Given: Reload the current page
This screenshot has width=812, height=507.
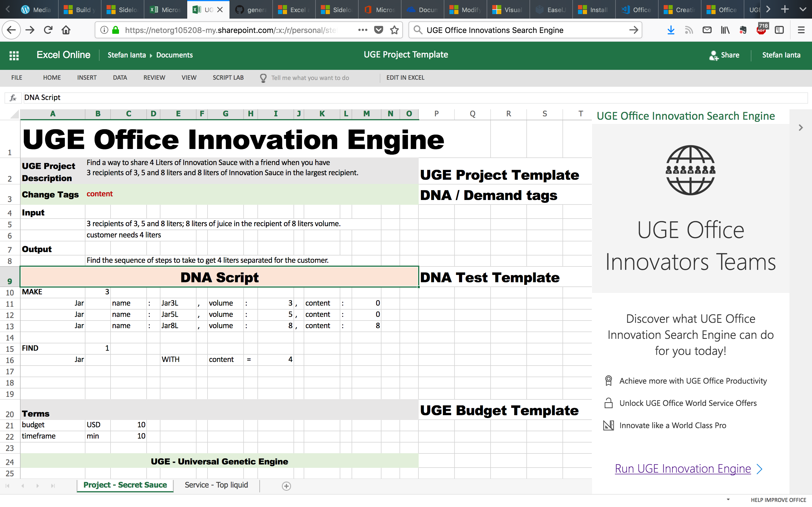Looking at the screenshot, I should 48,30.
